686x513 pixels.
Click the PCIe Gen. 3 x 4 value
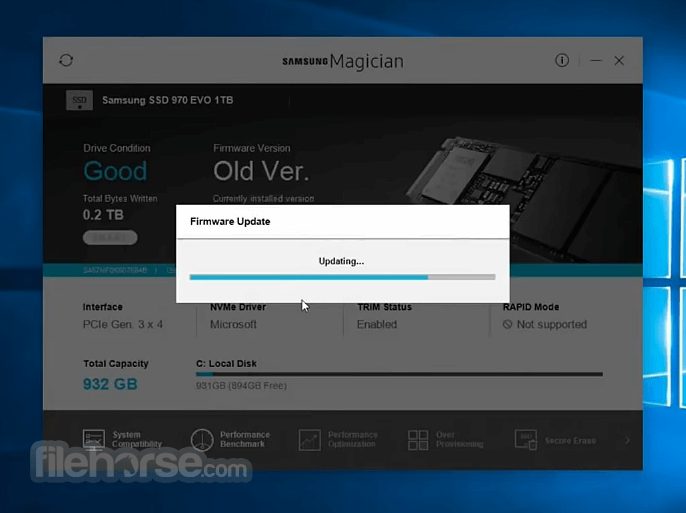pyautogui.click(x=122, y=325)
